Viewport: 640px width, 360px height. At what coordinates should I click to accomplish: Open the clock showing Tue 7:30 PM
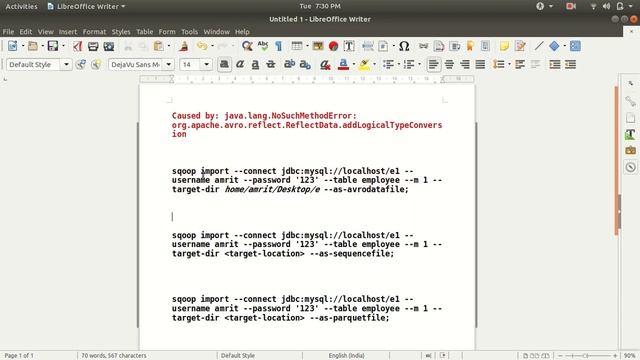(320, 6)
